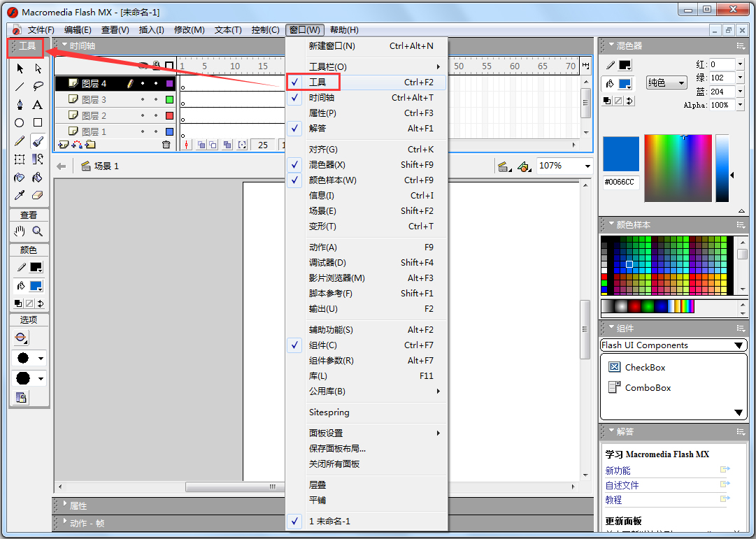Click the rainbow color spectrum picker
The width and height of the screenshot is (756, 539).
coord(677,168)
